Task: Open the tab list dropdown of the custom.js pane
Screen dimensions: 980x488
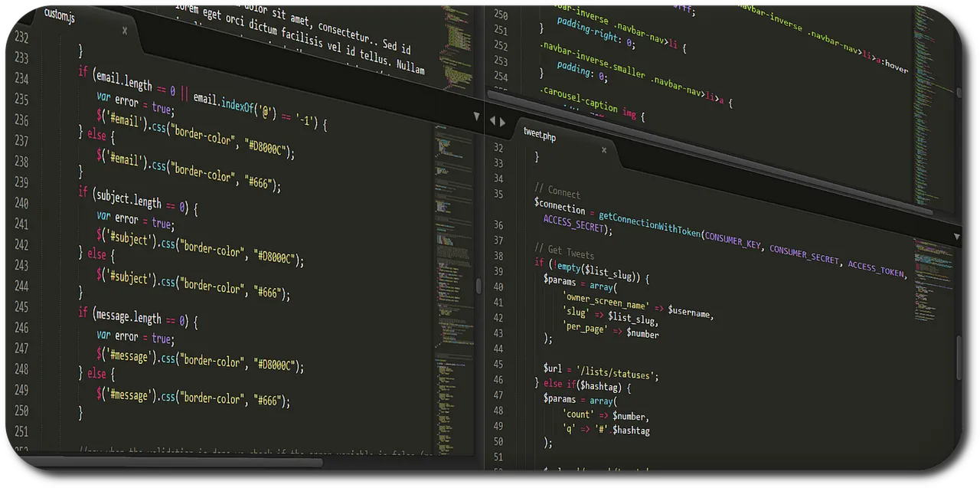Action: tap(476, 117)
